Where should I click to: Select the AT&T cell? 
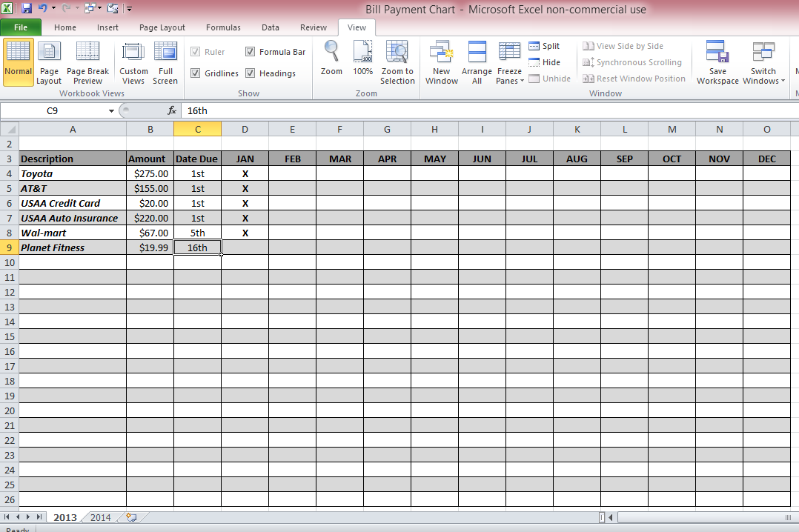pos(73,188)
